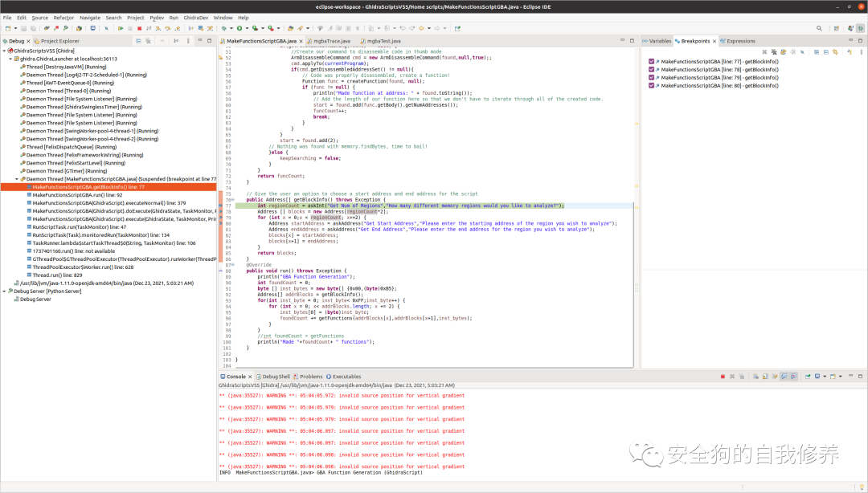868x493 pixels.
Task: Collapse the suspended MakeFunctionsScriptGBA.java daemon thread
Action: point(17,179)
